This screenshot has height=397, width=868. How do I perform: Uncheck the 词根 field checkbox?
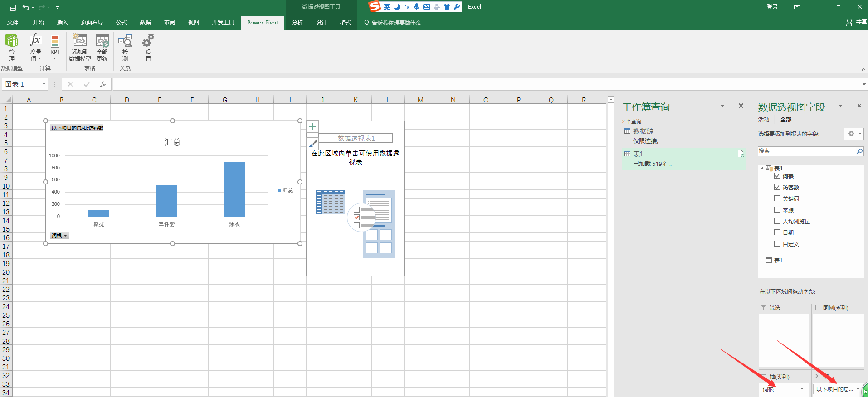tap(777, 176)
